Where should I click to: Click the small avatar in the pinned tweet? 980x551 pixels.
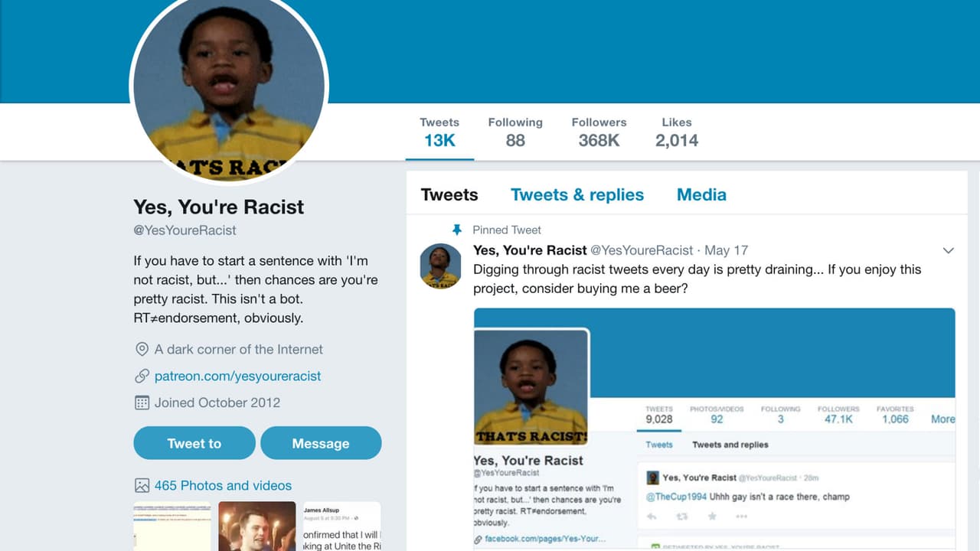click(440, 266)
